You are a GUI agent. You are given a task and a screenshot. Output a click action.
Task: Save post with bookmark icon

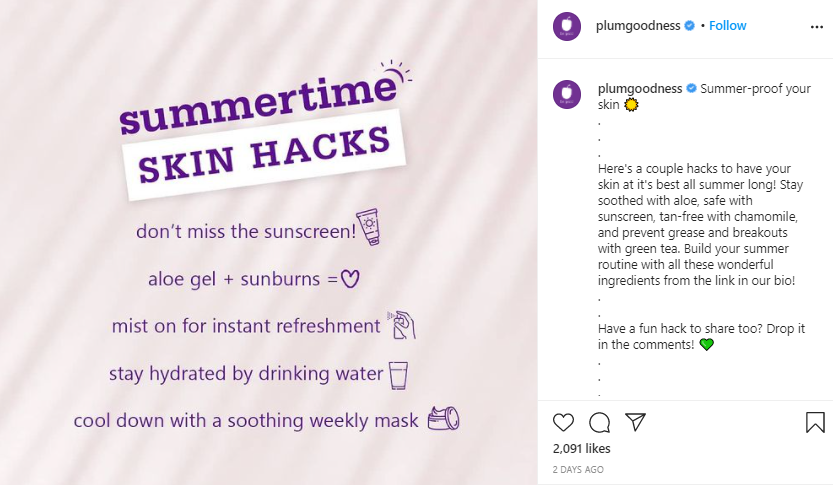[x=815, y=422]
